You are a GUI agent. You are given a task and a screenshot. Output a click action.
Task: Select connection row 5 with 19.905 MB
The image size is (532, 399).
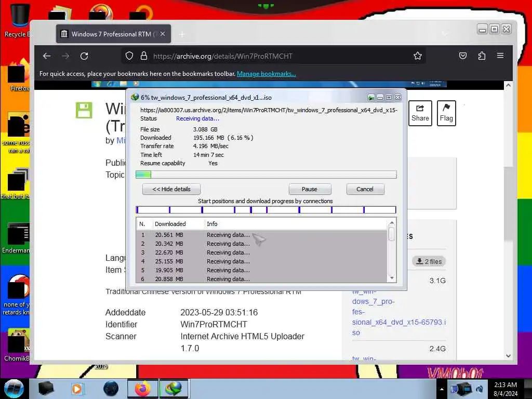[x=262, y=270]
